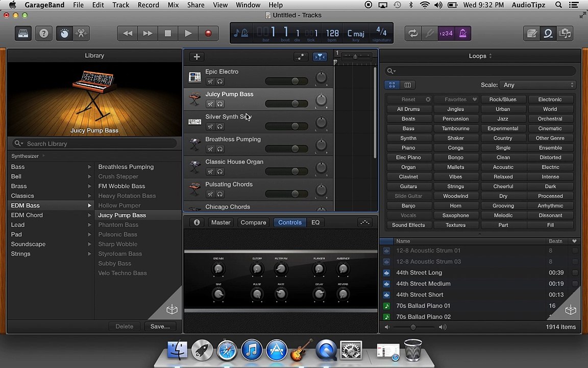
Task: Toggle the Loop Browser button
Action: click(x=548, y=33)
